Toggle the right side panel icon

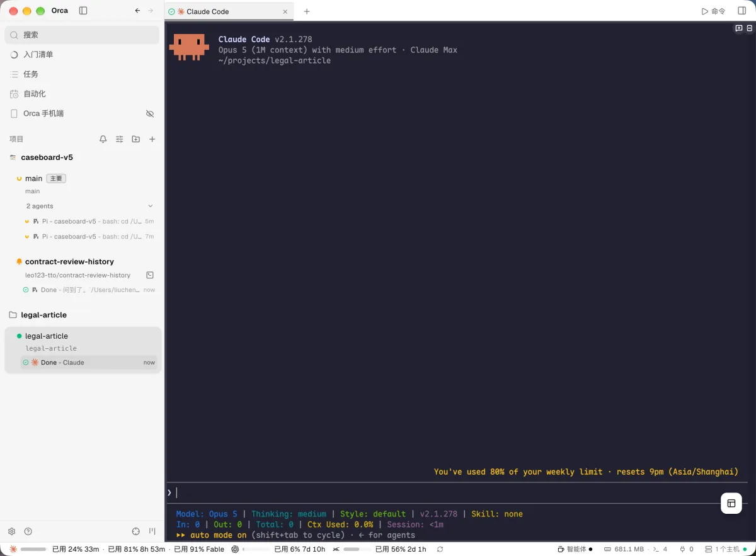(742, 11)
